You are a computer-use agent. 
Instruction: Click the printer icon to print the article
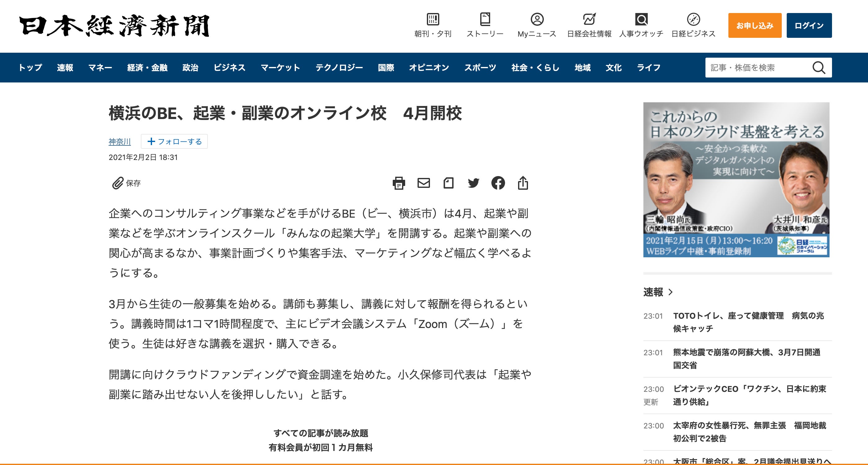click(x=399, y=183)
